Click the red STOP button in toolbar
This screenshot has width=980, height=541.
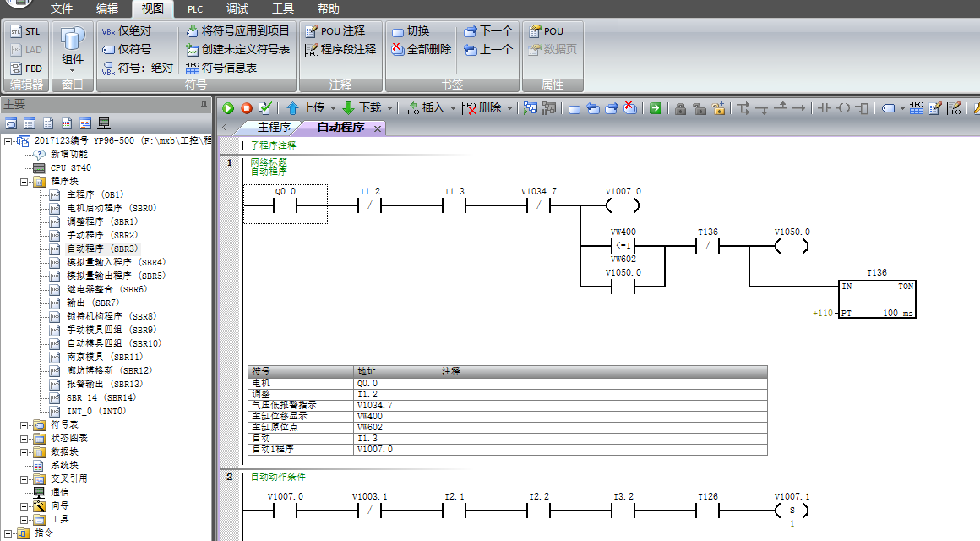[x=247, y=108]
